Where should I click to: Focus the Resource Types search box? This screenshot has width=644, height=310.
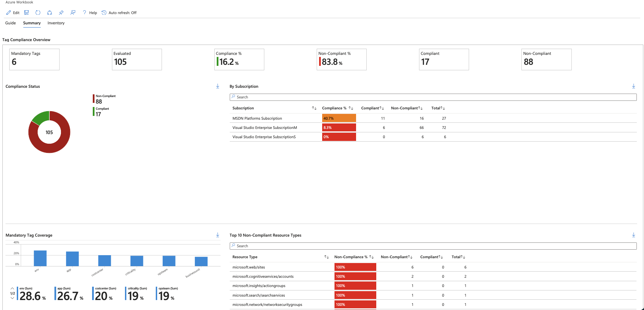tap(433, 246)
